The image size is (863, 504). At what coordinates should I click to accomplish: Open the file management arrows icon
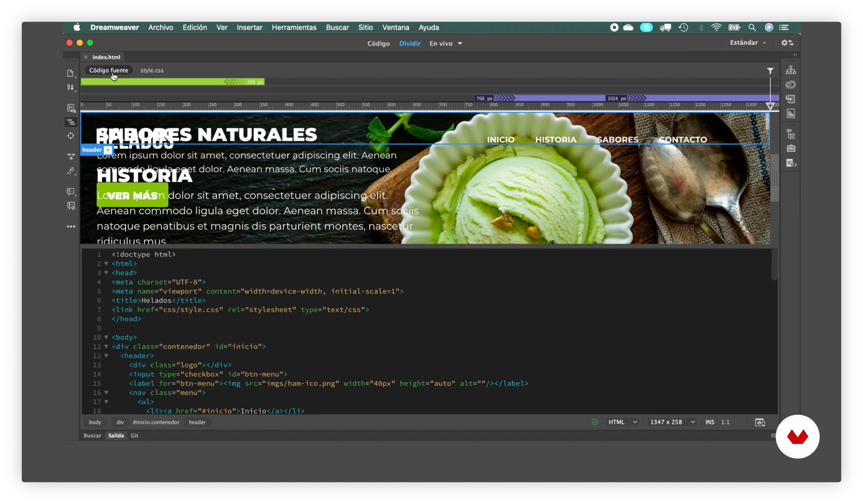70,87
